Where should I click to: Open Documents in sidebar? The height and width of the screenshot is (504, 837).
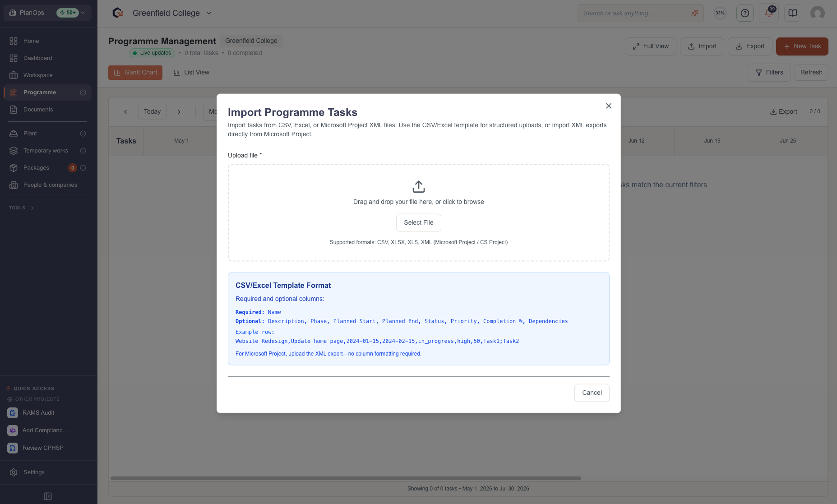[48, 110]
